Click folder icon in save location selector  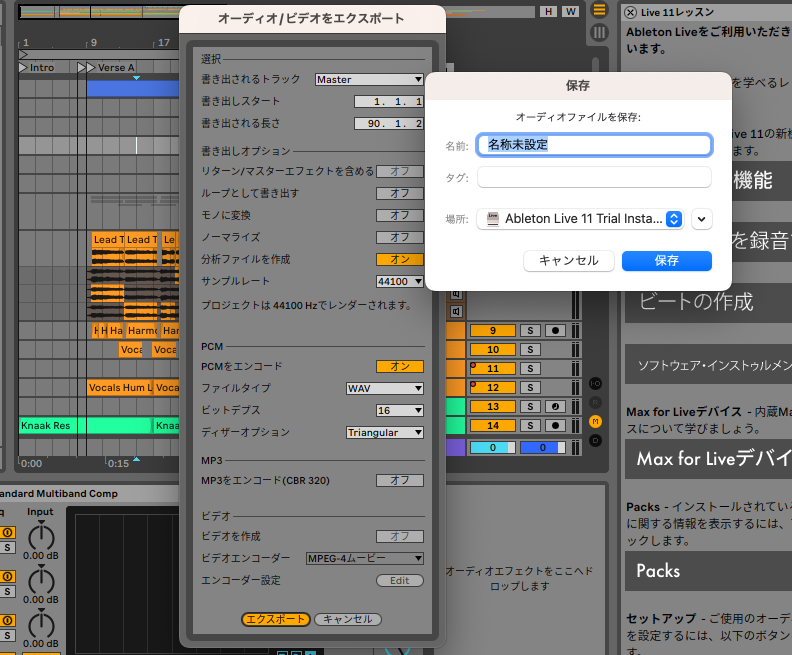(493, 219)
